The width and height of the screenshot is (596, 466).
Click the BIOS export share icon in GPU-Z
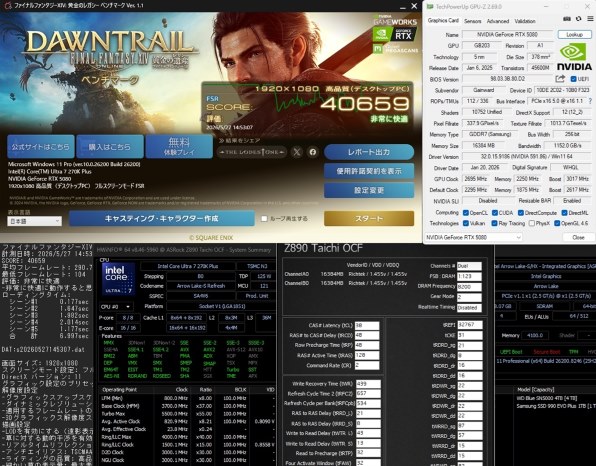[x=560, y=79]
